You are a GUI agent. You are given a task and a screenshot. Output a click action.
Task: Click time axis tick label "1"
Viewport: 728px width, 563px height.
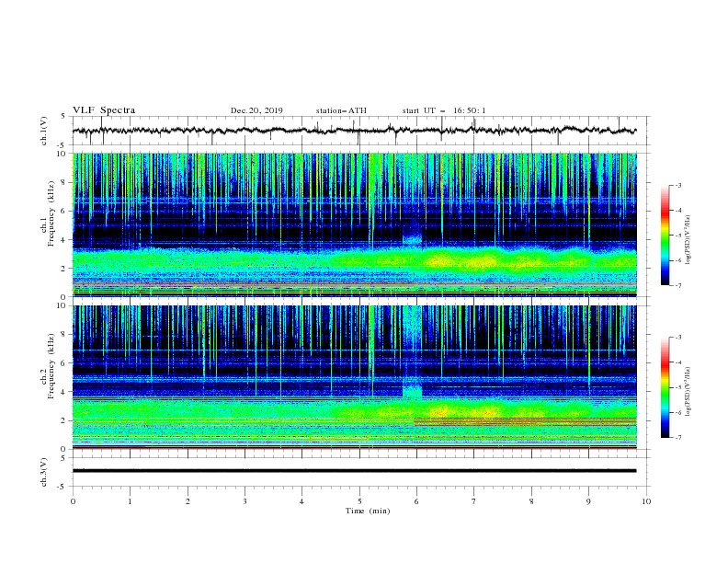130,501
